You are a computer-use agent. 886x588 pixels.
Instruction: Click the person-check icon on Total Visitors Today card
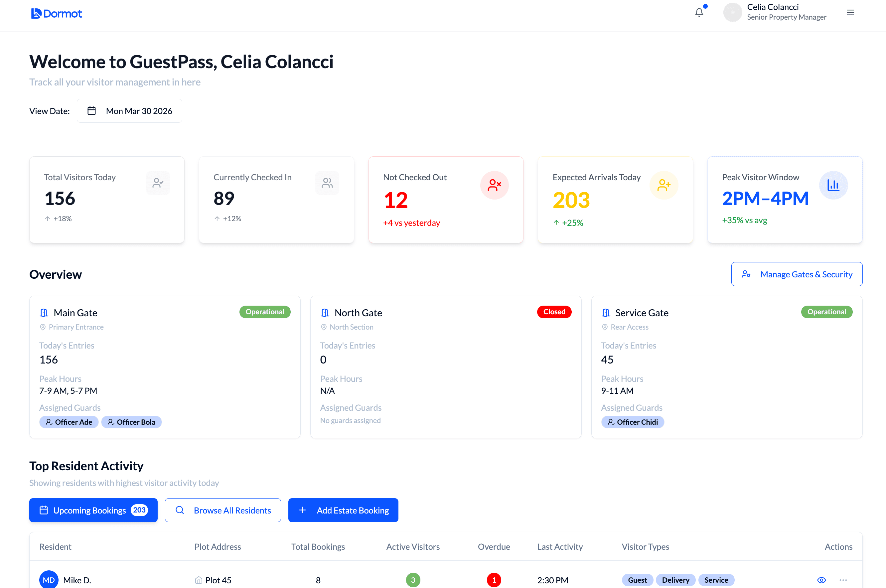pyautogui.click(x=157, y=183)
